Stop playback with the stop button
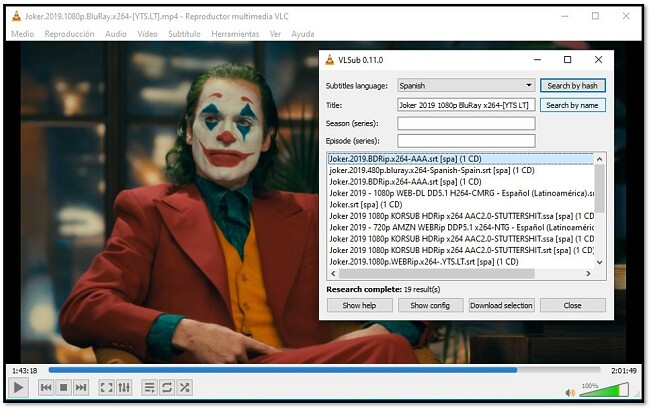 [x=63, y=388]
